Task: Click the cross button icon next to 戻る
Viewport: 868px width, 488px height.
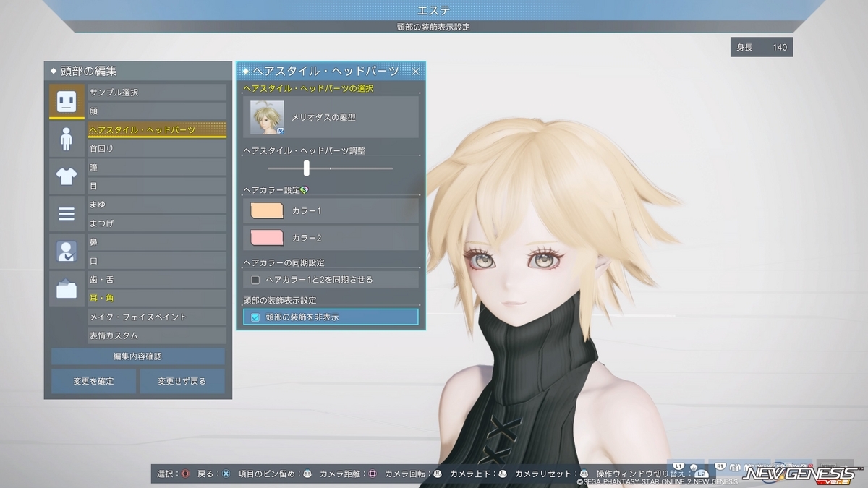Action: tap(226, 474)
